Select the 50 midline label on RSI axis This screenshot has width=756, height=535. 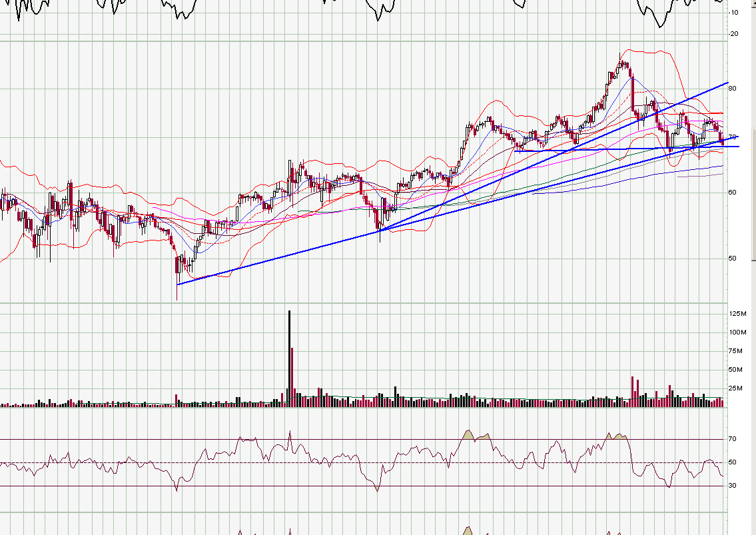pos(733,462)
